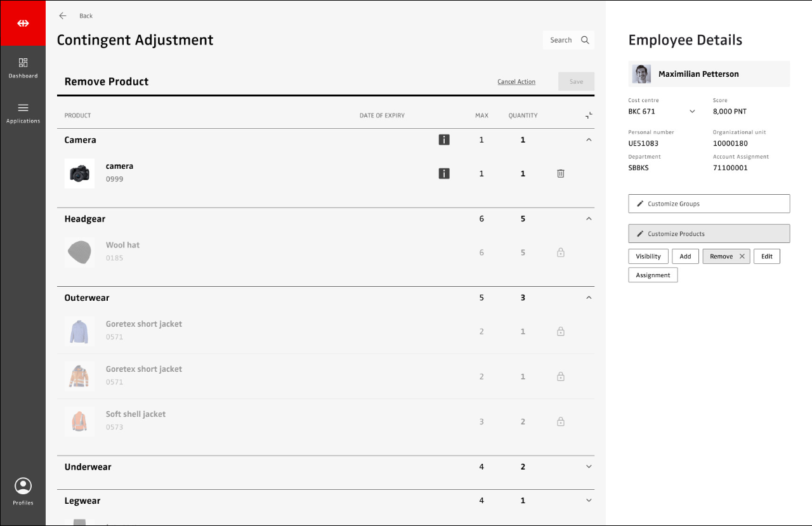
Task: Click the back arrow icon
Action: 63,16
